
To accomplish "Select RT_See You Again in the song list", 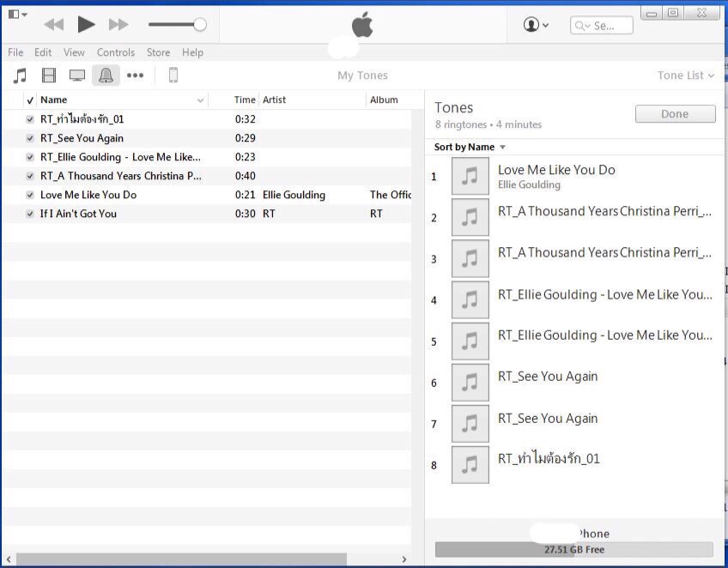I will tap(82, 138).
